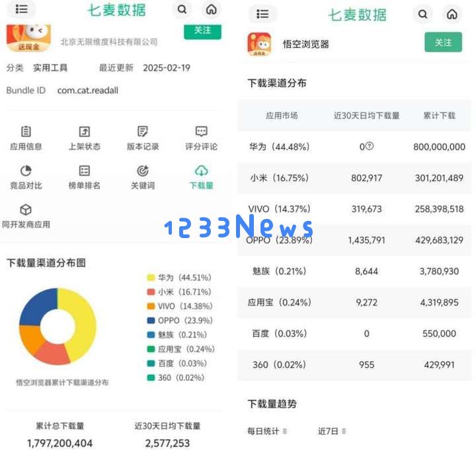Screen dimensions: 476x453
Task: Click 北京无限维度科技有限公司 developer link
Action: pyautogui.click(x=109, y=42)
